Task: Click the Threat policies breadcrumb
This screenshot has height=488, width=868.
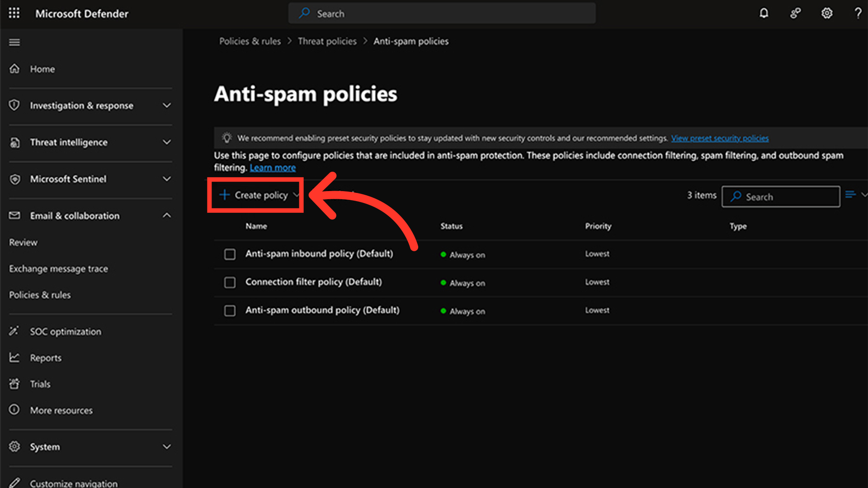Action: pos(327,41)
